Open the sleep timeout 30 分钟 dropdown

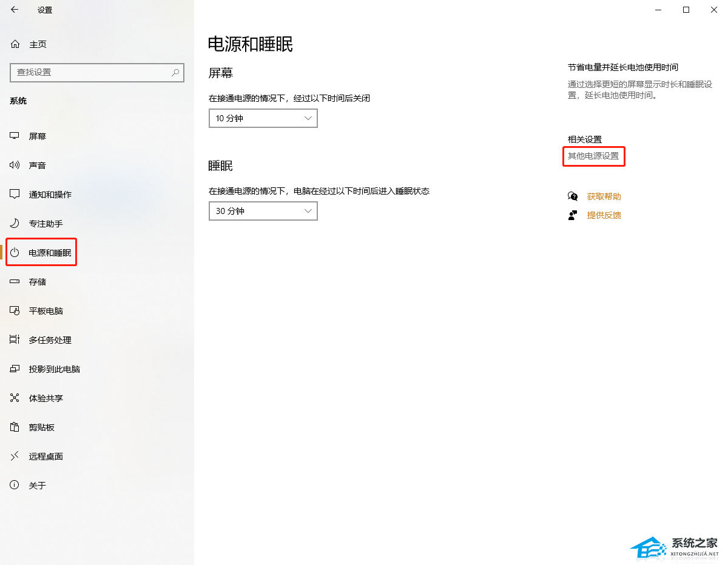[x=263, y=211]
